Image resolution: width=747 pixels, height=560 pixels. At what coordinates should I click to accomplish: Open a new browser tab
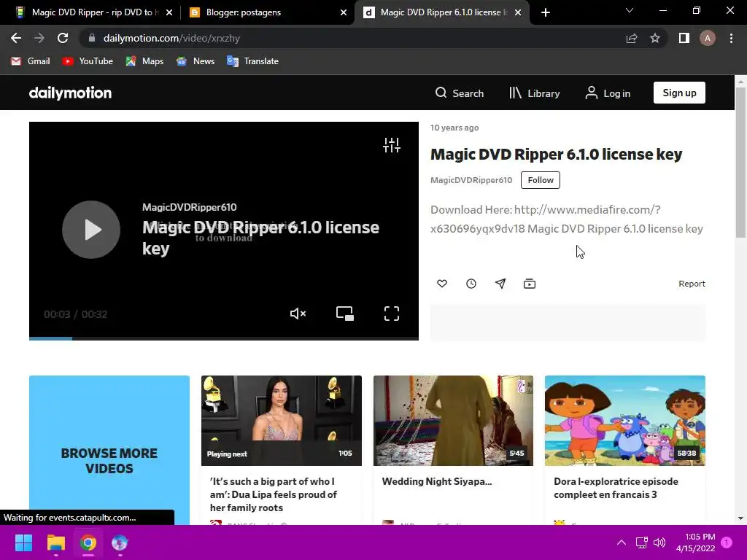(x=546, y=12)
